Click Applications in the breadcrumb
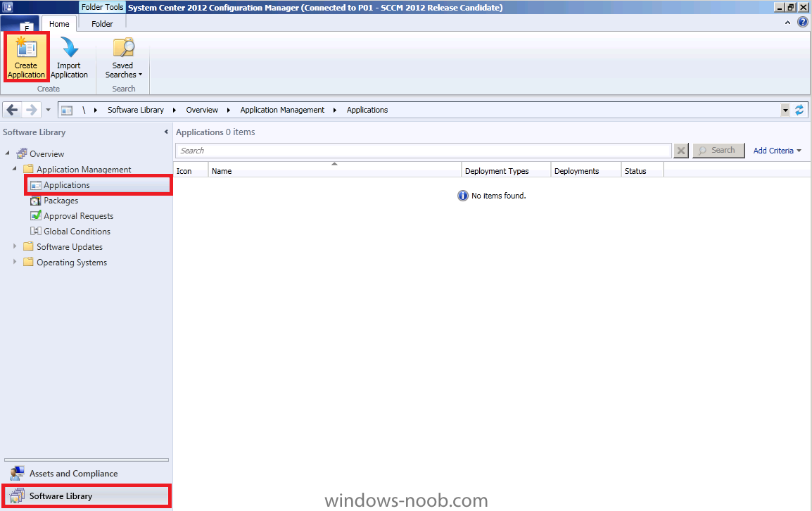The width and height of the screenshot is (812, 511). click(x=367, y=110)
